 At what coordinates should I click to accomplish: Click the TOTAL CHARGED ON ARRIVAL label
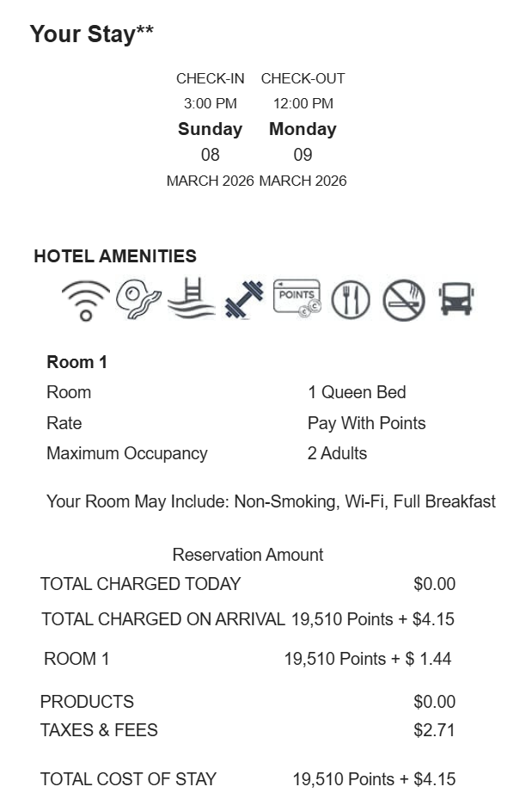click(x=163, y=619)
